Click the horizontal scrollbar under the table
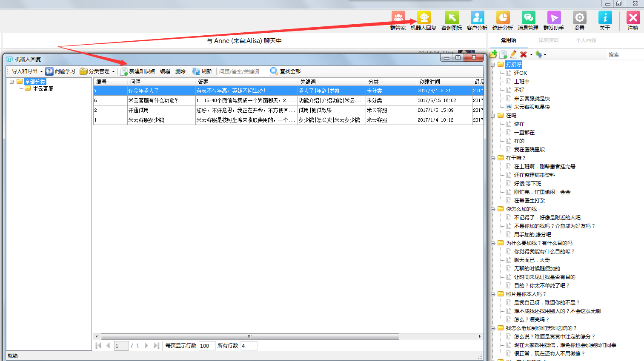This screenshot has width=644, height=361. [x=250, y=336]
